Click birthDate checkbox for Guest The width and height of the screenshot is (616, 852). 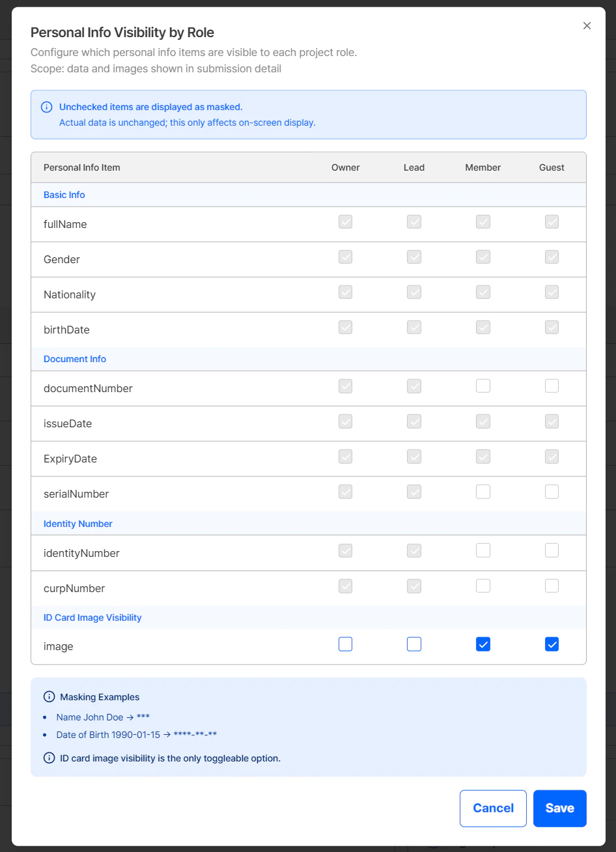click(552, 328)
